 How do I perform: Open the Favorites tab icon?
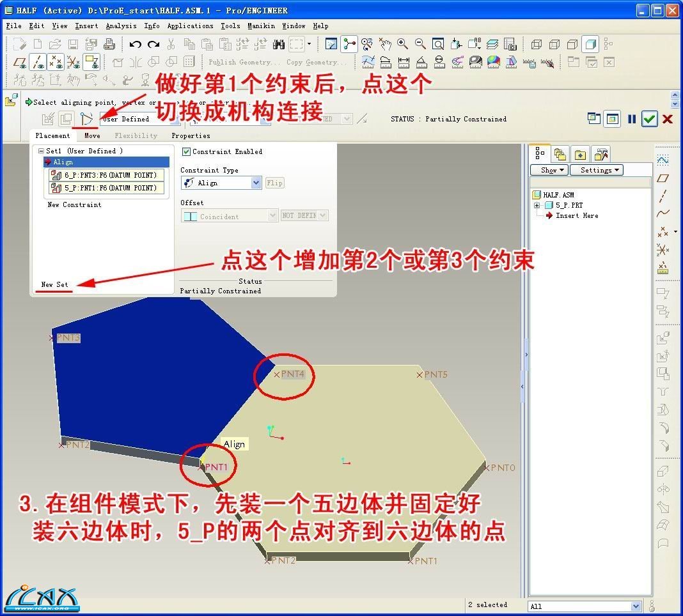click(580, 155)
